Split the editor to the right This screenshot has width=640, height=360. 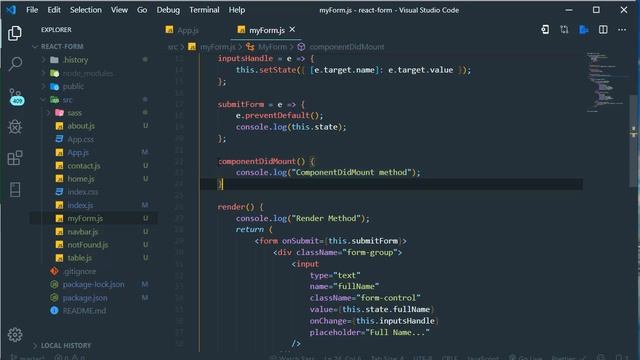click(603, 30)
